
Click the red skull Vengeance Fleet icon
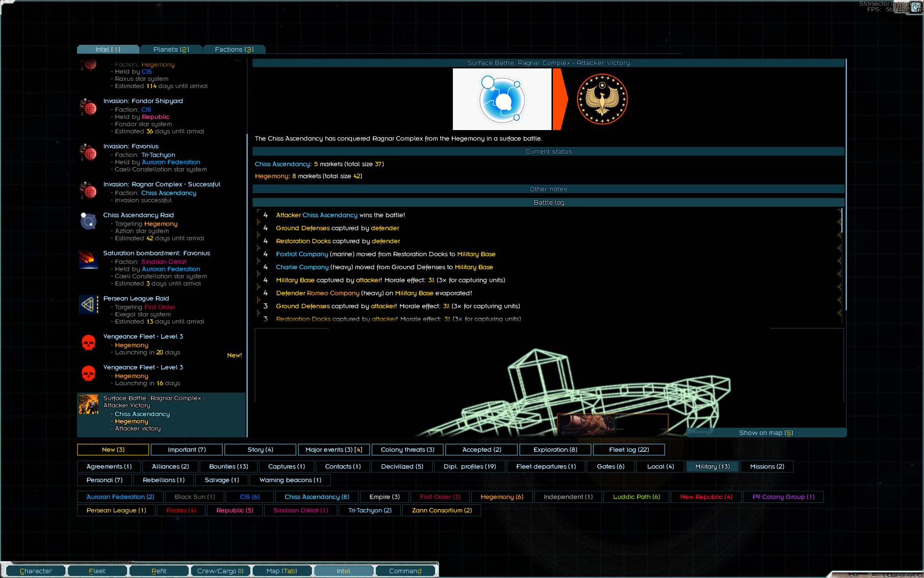89,343
